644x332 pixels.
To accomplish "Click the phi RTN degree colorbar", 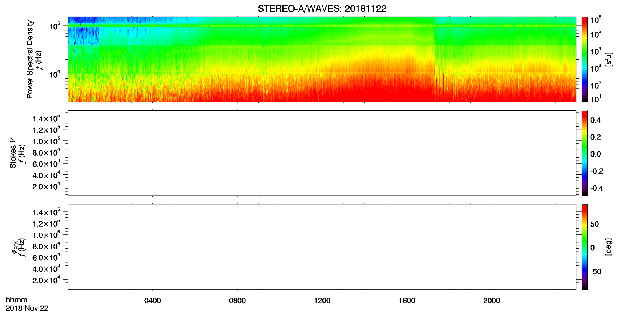I will [585, 247].
